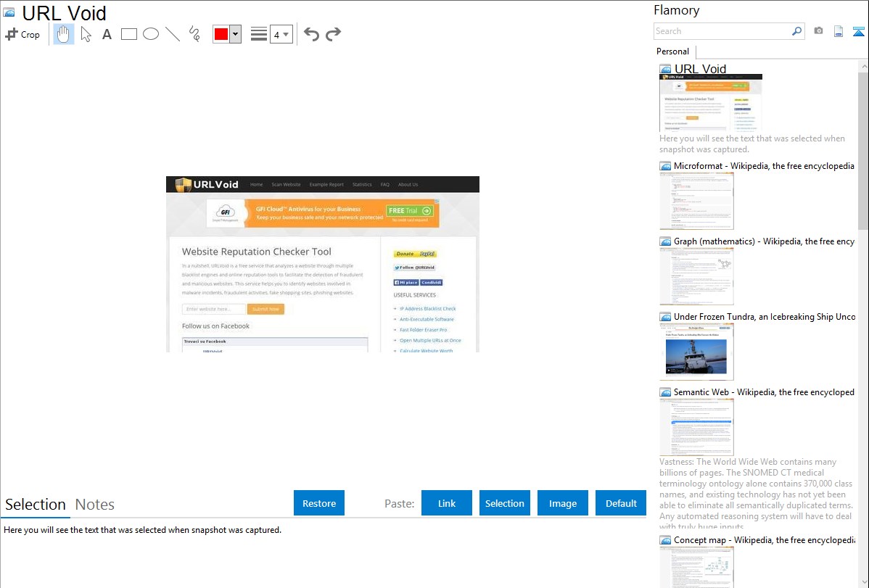This screenshot has height=588, width=869.
Task: Click the search magnifier icon
Action: pos(796,31)
